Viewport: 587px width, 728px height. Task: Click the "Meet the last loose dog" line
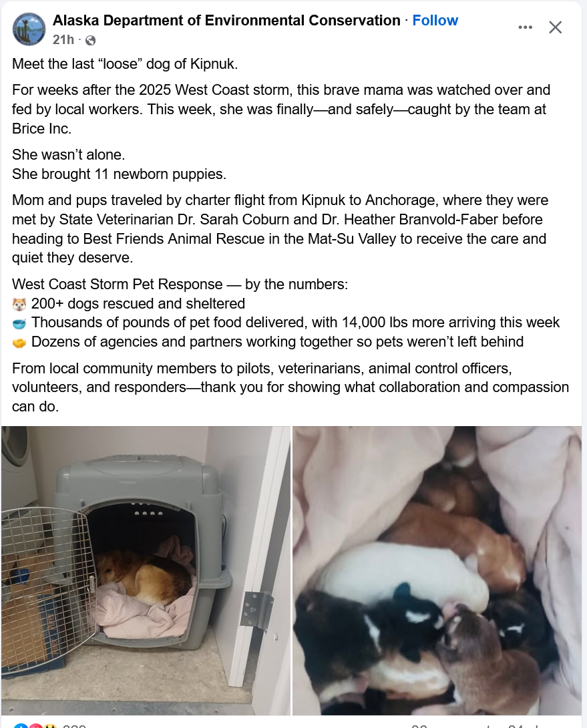[125, 63]
